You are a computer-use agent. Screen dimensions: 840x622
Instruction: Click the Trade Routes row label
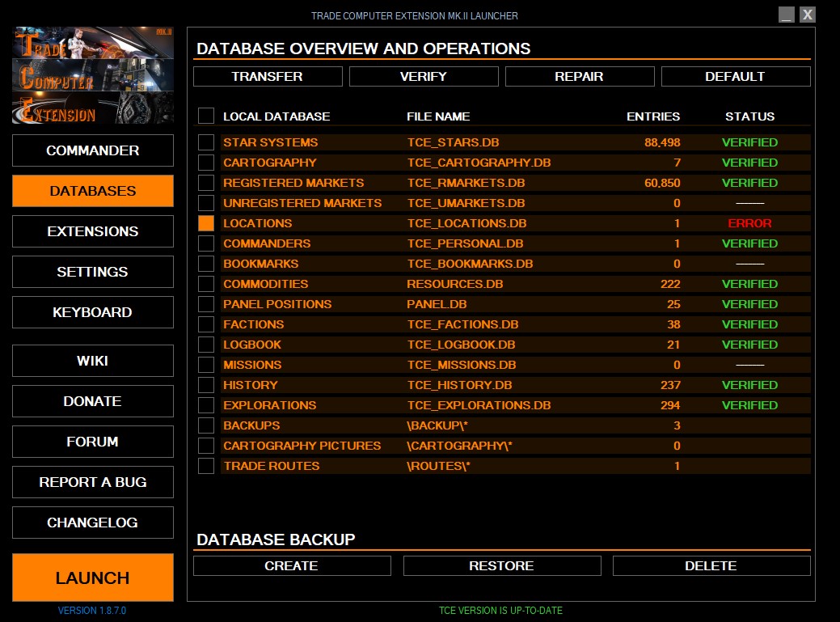click(272, 466)
